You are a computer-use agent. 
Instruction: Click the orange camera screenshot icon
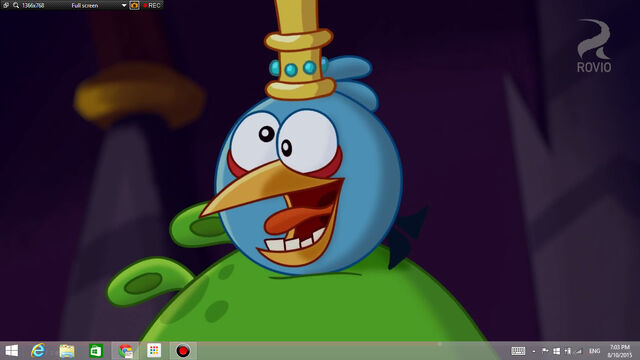tap(134, 5)
